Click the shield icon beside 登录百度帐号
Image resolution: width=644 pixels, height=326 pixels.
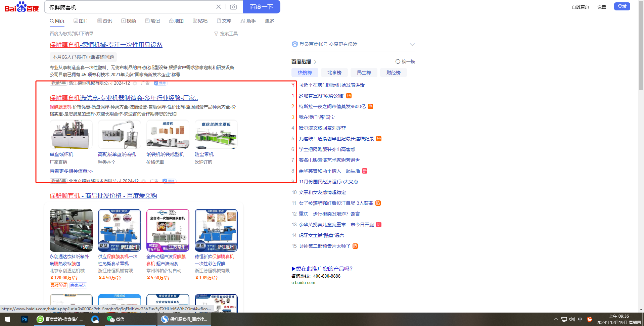point(295,44)
